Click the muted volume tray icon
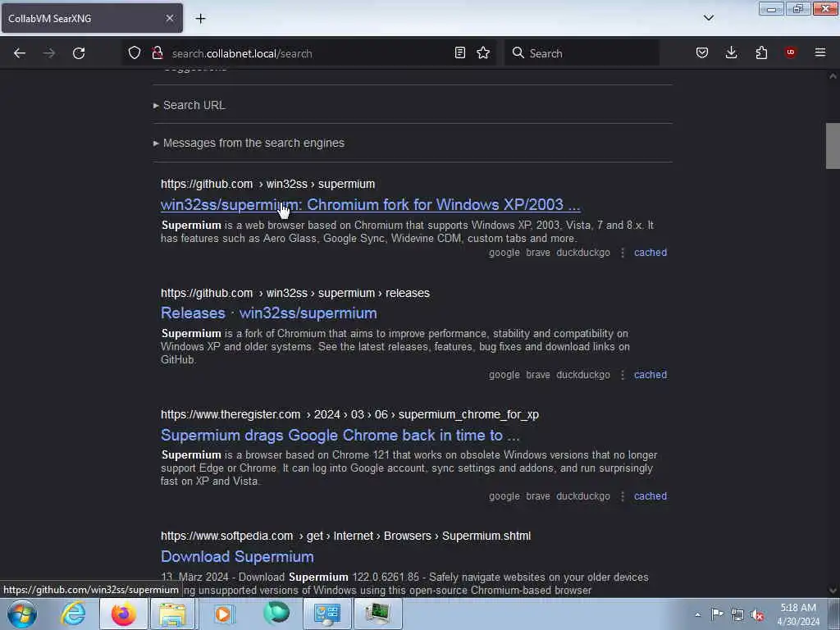This screenshot has height=630, width=840. [757, 615]
